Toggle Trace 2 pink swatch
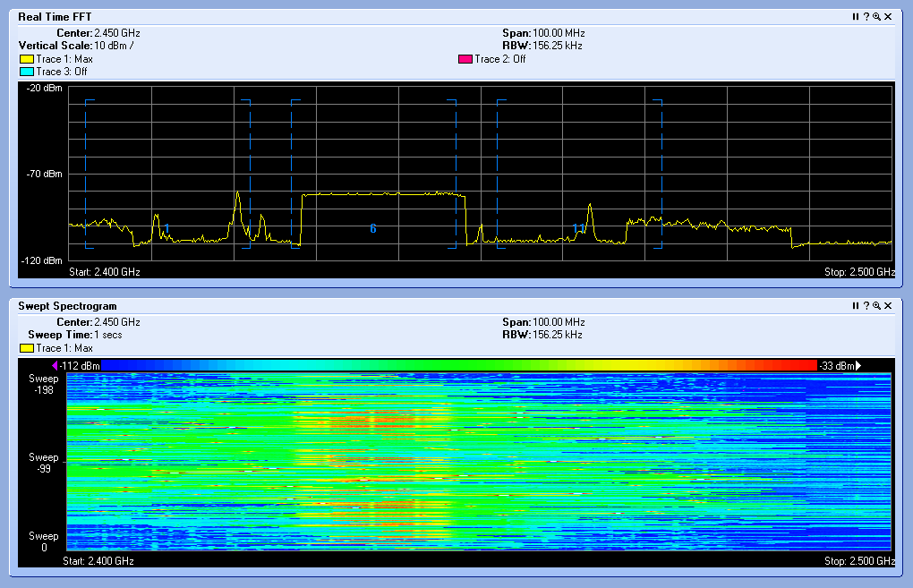913x588 pixels. (465, 59)
